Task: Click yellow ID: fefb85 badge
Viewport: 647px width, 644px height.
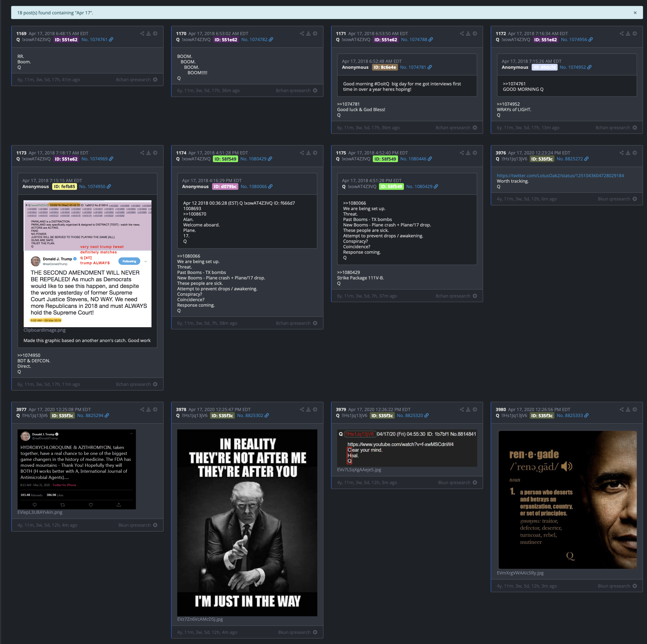Action: tap(65, 187)
